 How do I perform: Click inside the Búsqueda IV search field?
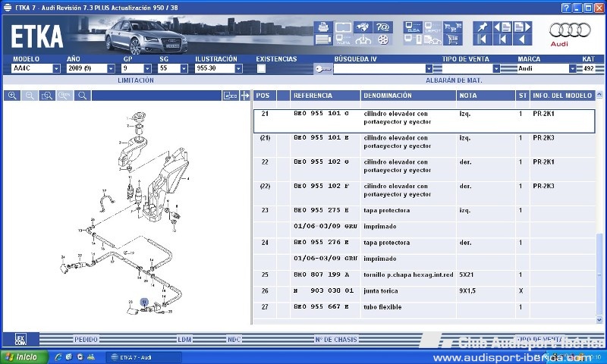pos(379,68)
